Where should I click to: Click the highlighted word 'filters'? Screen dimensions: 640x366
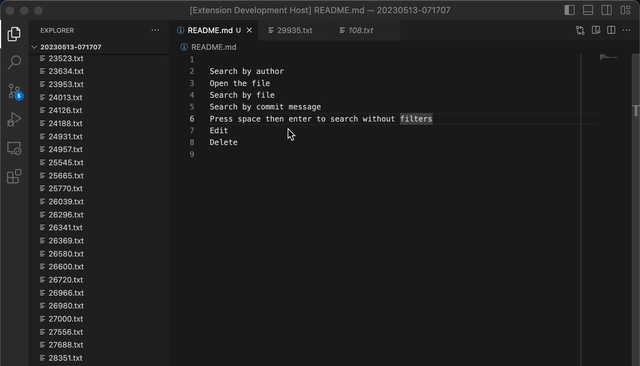tap(416, 119)
